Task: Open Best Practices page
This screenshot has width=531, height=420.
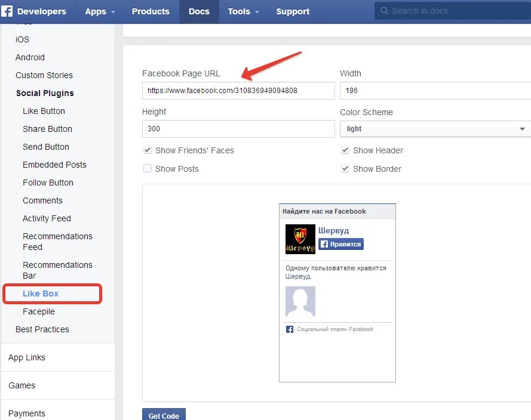Action: 42,330
